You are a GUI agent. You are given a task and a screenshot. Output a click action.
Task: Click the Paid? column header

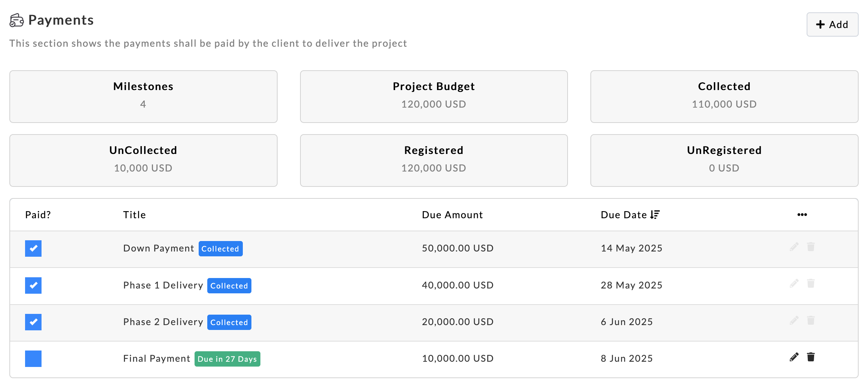(38, 215)
